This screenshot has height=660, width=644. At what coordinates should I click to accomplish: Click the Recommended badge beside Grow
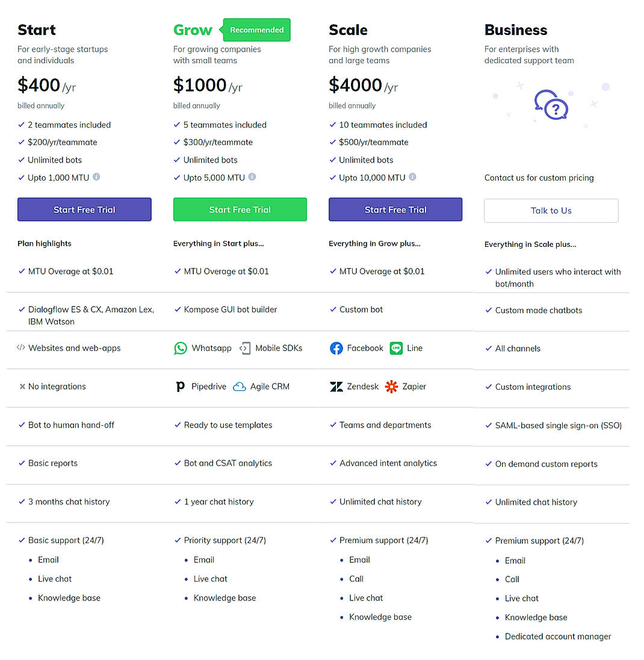point(256,30)
